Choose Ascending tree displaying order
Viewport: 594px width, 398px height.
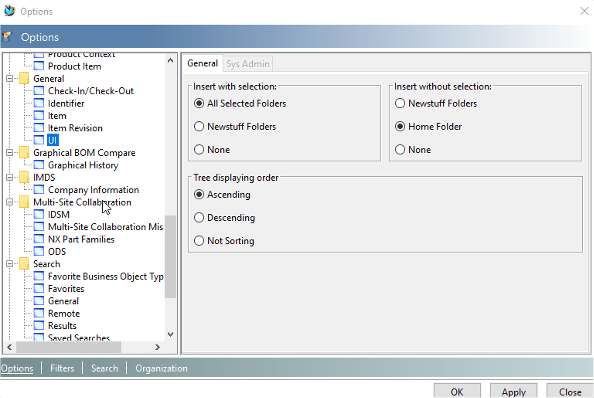(x=199, y=195)
